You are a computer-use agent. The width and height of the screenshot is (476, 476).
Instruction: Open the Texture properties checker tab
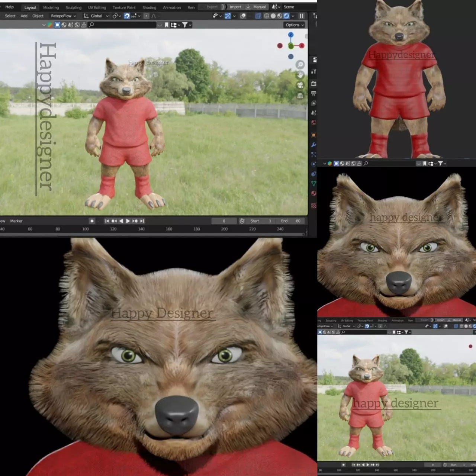313,206
